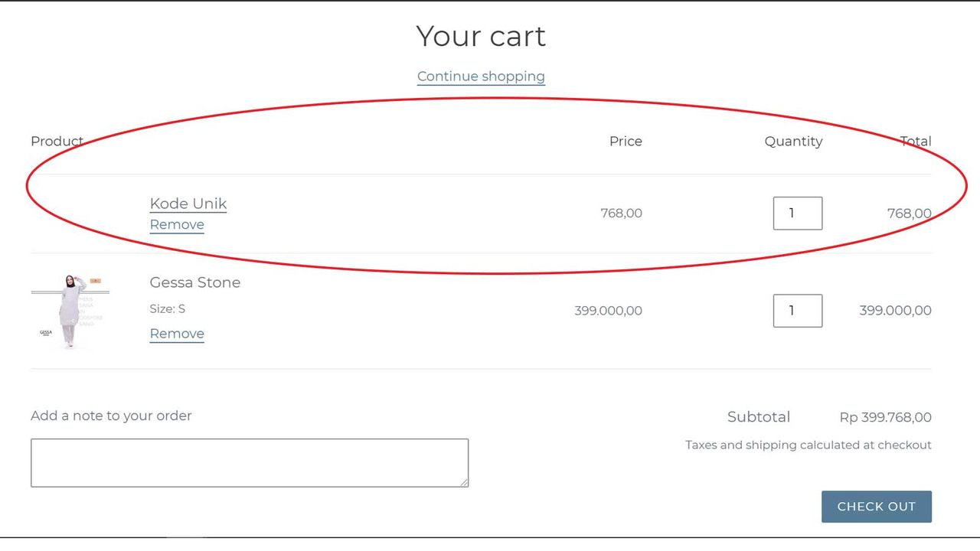Remove Kode Unik from the cart
This screenshot has width=980, height=551.
pos(177,224)
